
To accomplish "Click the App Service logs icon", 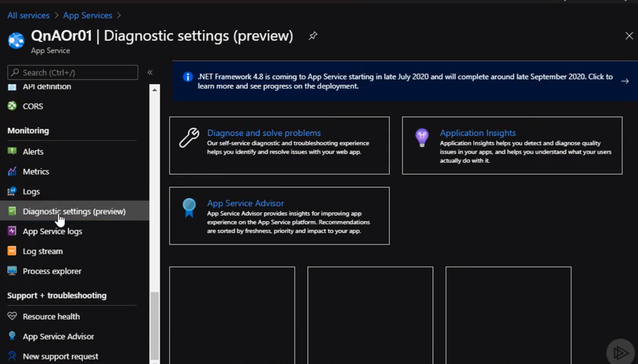I will 12,231.
